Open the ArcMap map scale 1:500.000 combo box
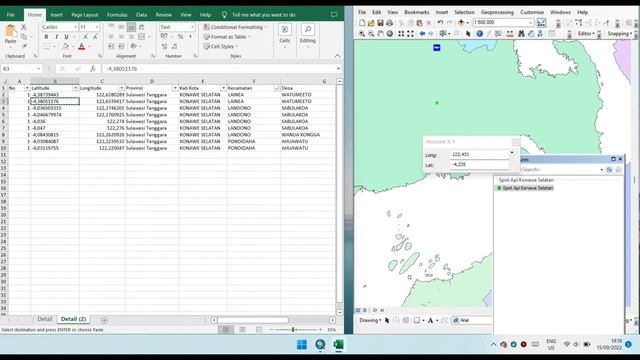 pos(503,22)
